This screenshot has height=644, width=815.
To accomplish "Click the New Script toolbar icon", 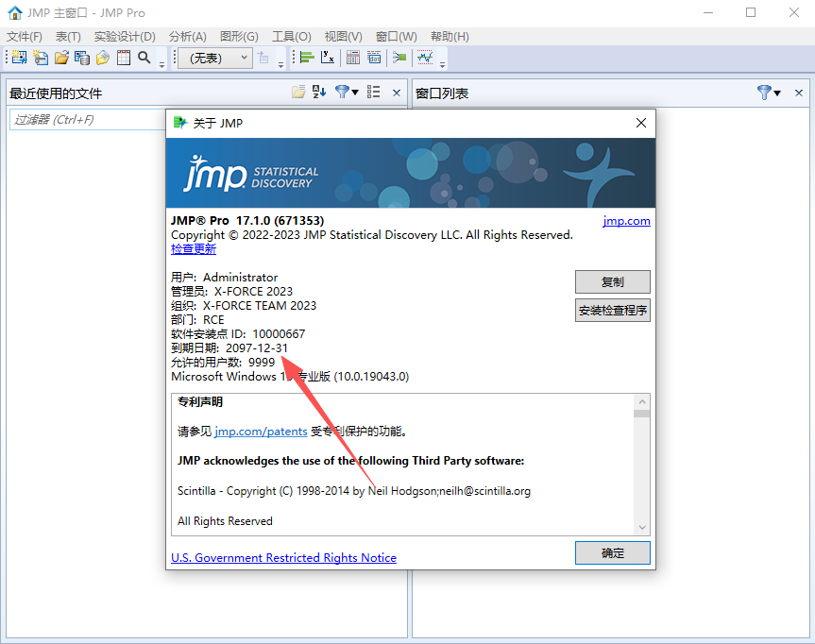I will [x=41, y=58].
